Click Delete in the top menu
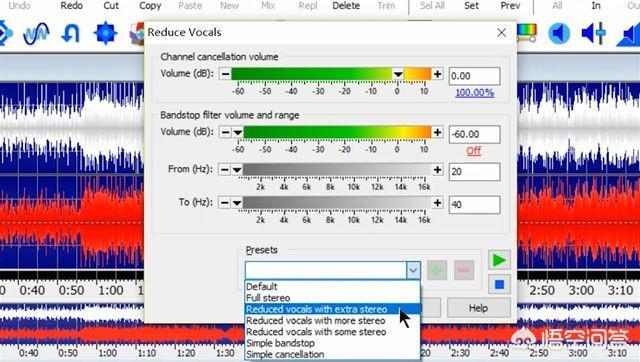 [x=346, y=6]
